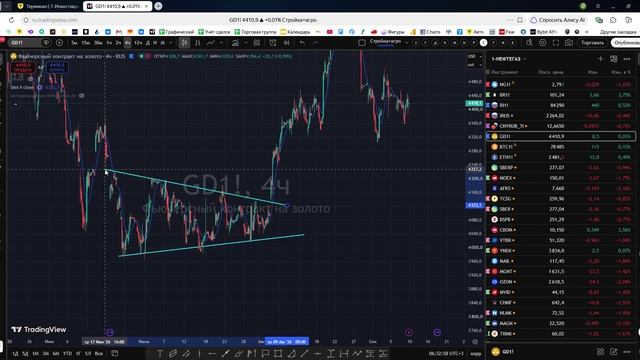Start bar replay with the rewind icon
The width and height of the screenshot is (640, 360).
coord(287,43)
